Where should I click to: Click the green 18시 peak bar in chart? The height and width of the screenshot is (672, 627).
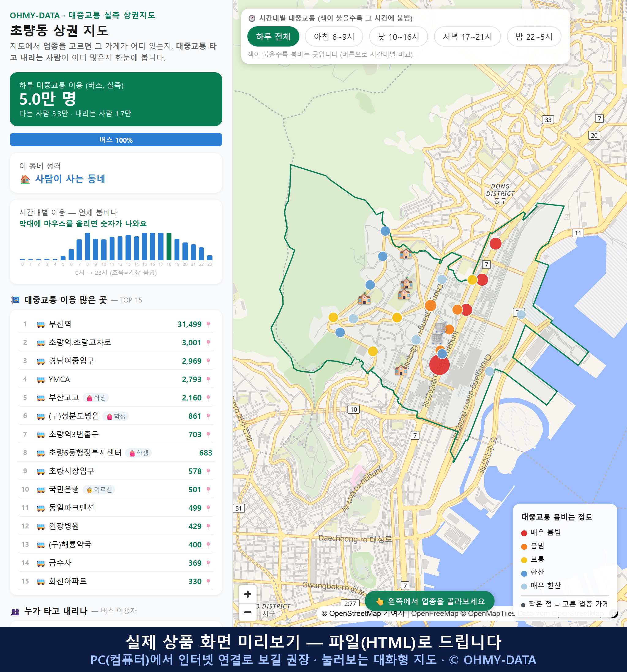pyautogui.click(x=169, y=246)
